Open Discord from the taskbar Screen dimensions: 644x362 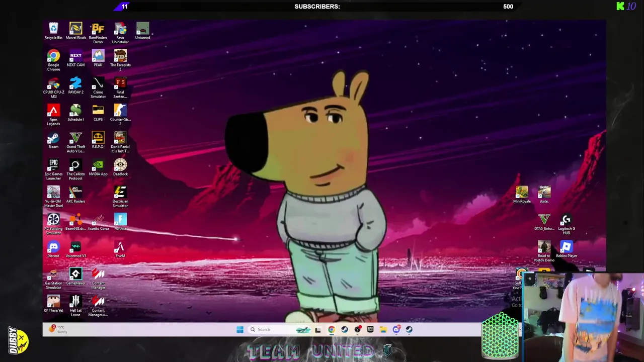[x=396, y=329]
